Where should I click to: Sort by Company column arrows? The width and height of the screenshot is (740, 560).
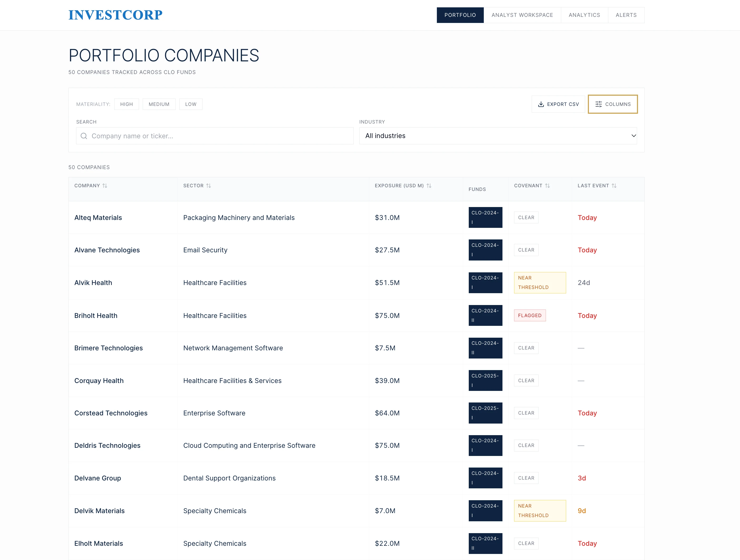tap(105, 186)
